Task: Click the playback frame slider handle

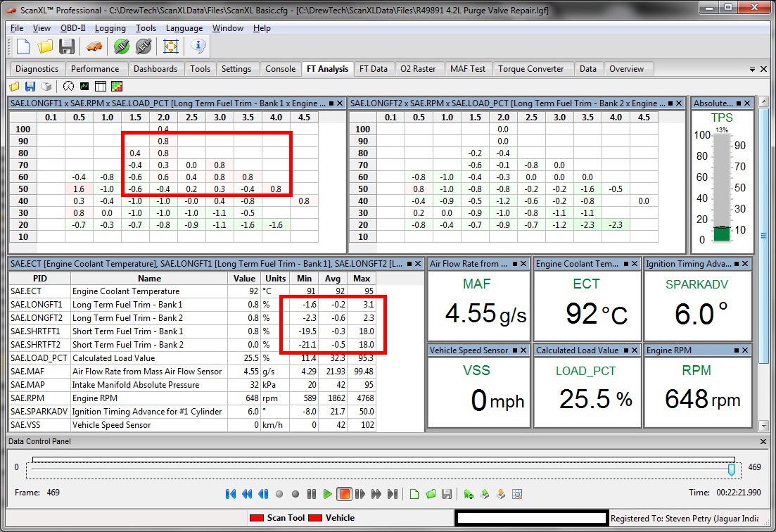Action: pyautogui.click(x=732, y=469)
